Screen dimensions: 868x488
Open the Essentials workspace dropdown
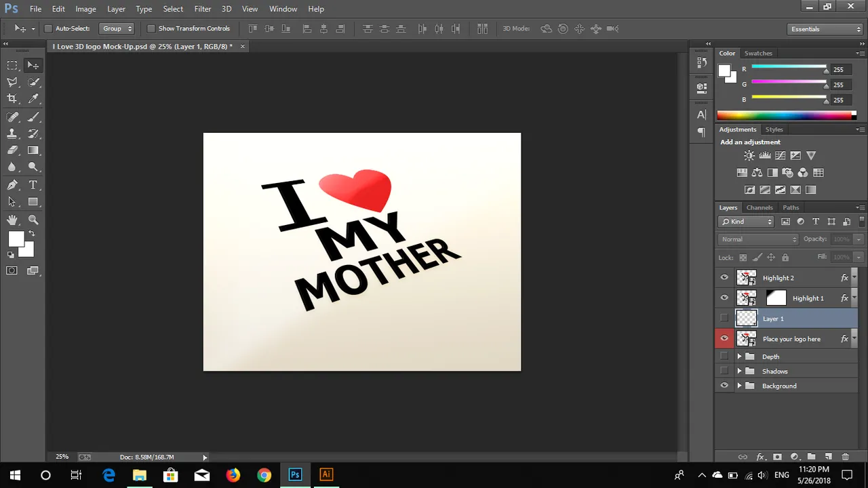pyautogui.click(x=825, y=29)
